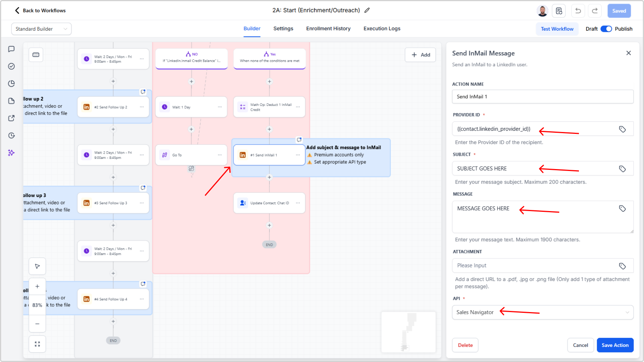Open the comments icon in left sidebar
The image size is (644, 362).
11,49
